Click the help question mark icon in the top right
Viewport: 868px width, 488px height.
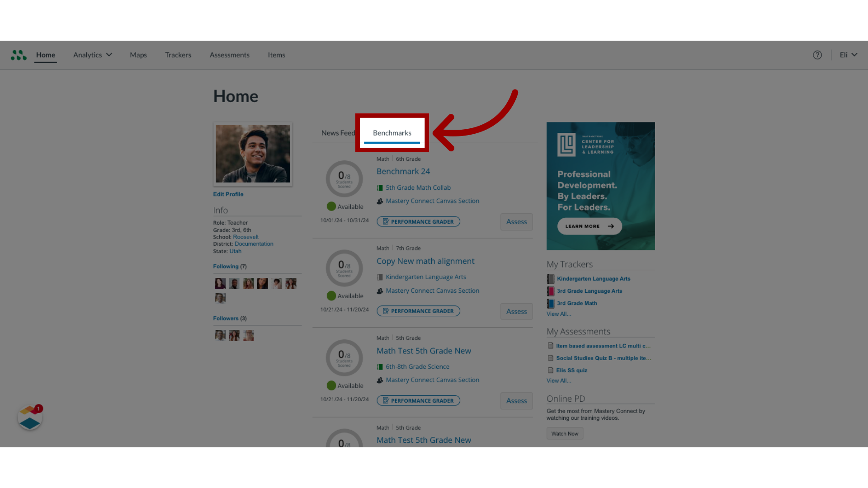(817, 55)
